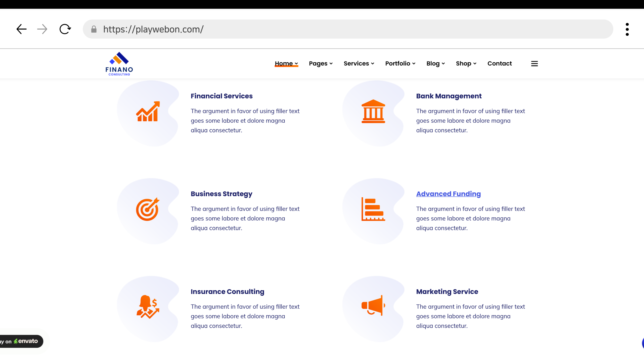
Task: Expand the Pages dropdown menu
Action: [321, 63]
